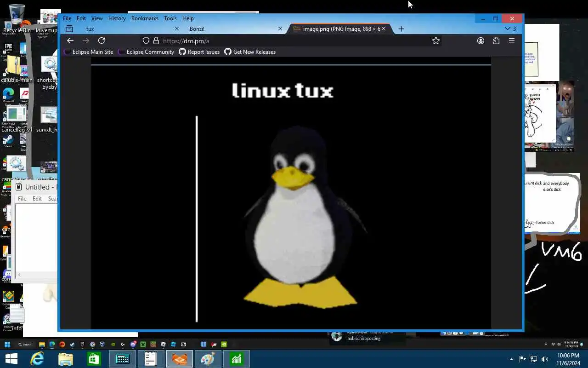Image resolution: width=588 pixels, height=368 pixels.
Task: Select the calubjs-main folder icon
Action: (17, 69)
